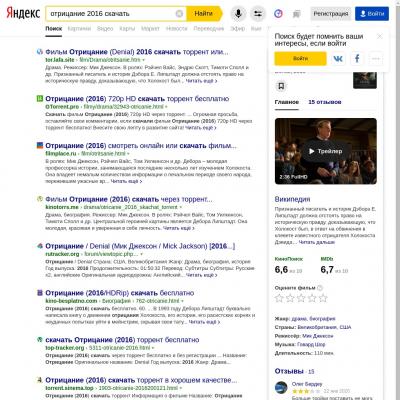400x400 pixels.
Task: Switch to the Картинки tab
Action: point(79,29)
